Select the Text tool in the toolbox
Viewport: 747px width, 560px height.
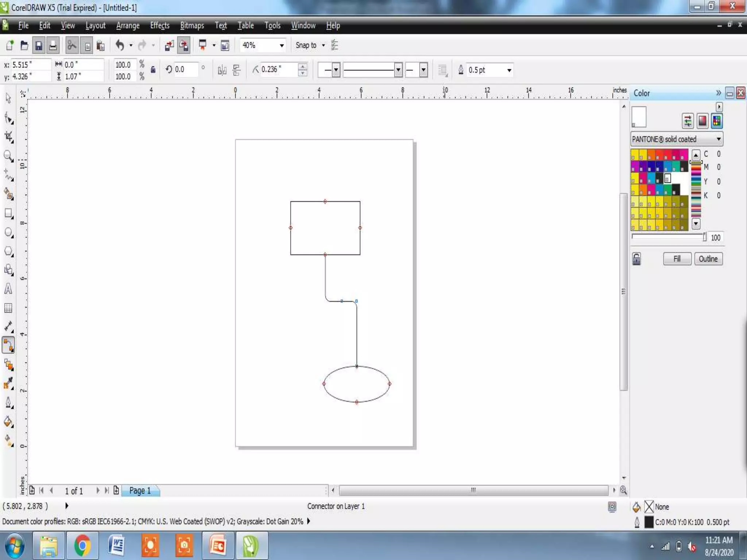pos(8,289)
